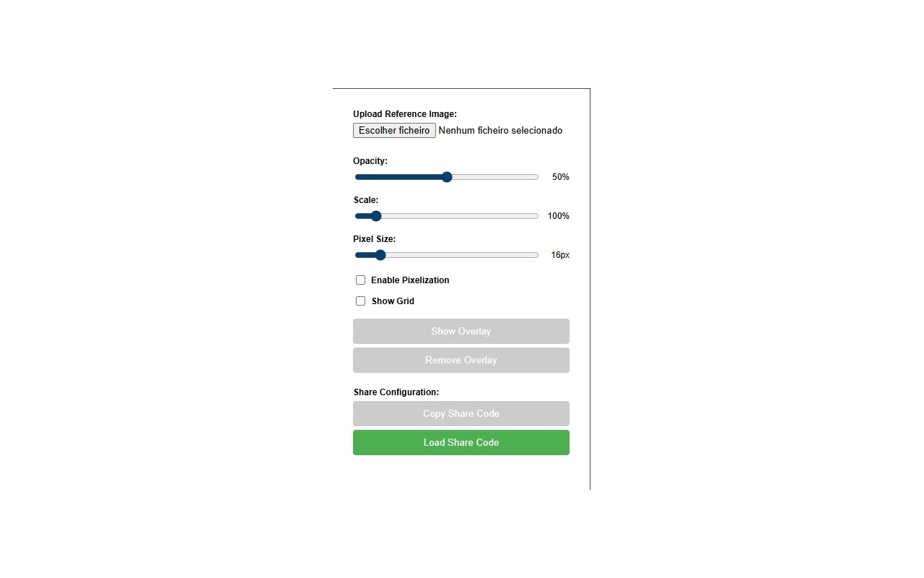This screenshot has width=924, height=578.
Task: Open the green Load Share Code button
Action: pyautogui.click(x=461, y=443)
